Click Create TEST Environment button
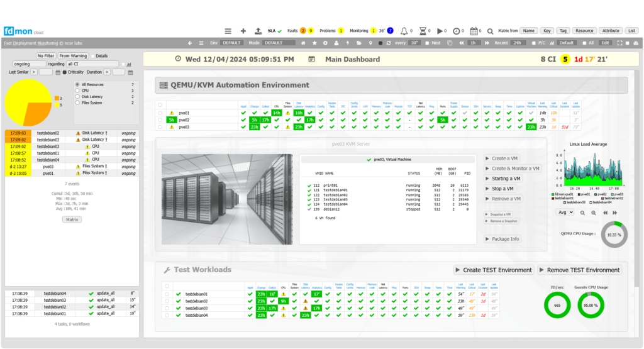The image size is (644, 349). click(493, 270)
